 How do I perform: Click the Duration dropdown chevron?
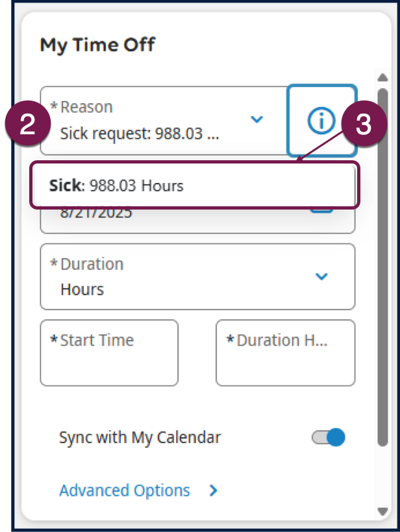click(321, 276)
